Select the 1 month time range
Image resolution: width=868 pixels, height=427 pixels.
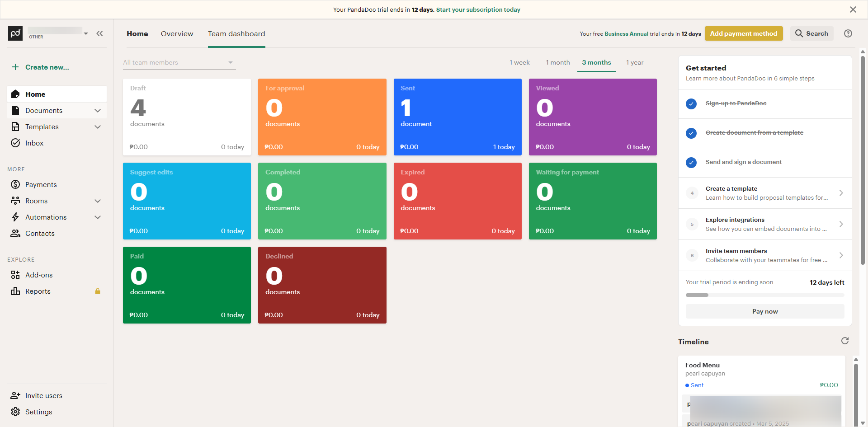(x=558, y=62)
